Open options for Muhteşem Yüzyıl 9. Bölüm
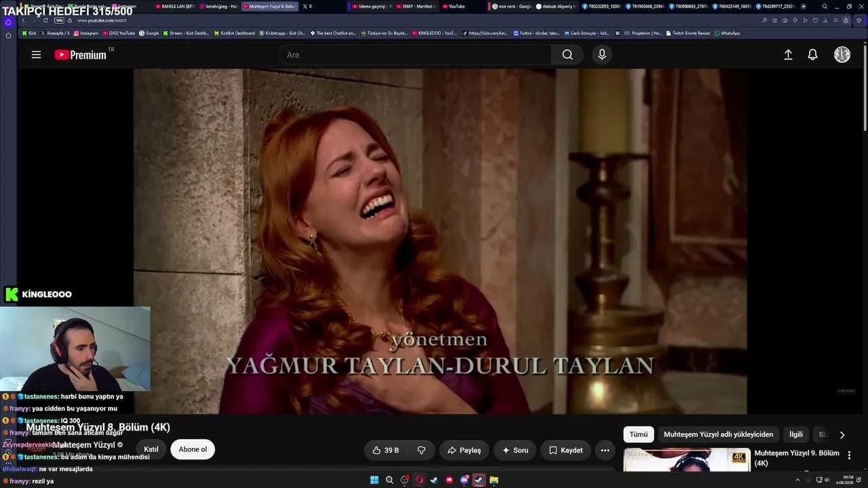Screen dimensions: 868x488 [x=849, y=455]
